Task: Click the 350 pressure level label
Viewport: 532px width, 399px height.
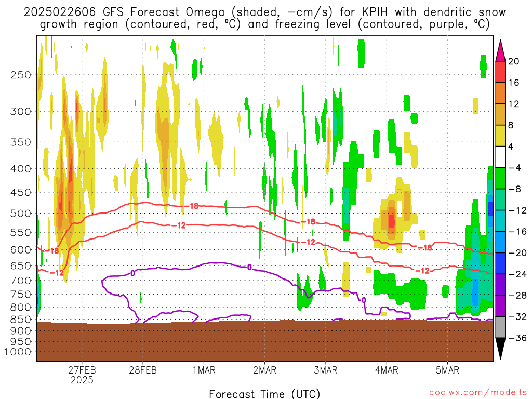Action: click(x=21, y=142)
